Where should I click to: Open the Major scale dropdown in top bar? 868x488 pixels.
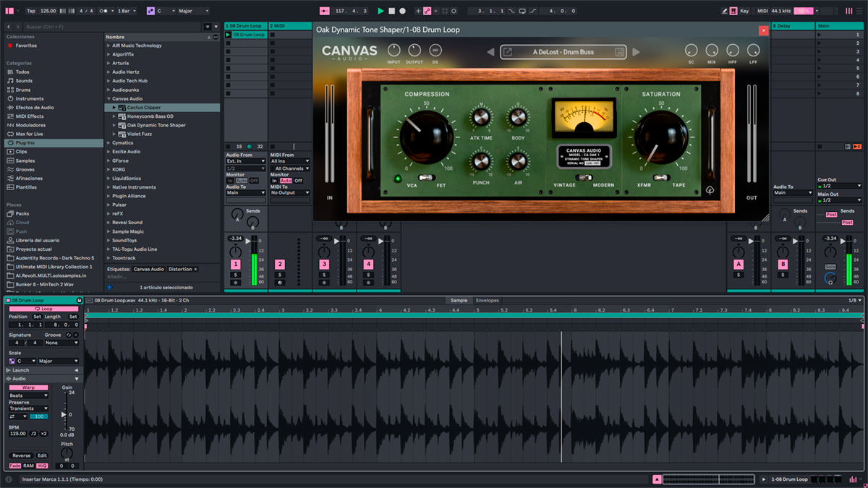[x=192, y=11]
